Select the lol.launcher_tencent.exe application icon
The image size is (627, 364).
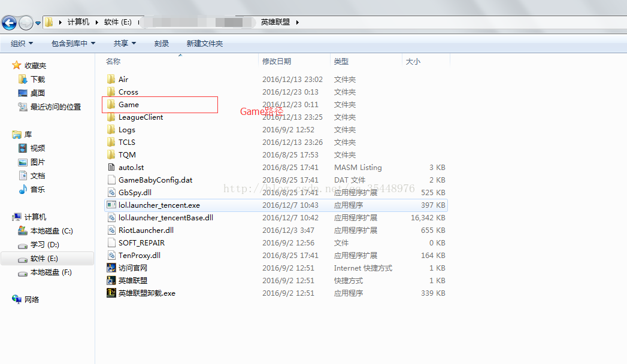111,205
